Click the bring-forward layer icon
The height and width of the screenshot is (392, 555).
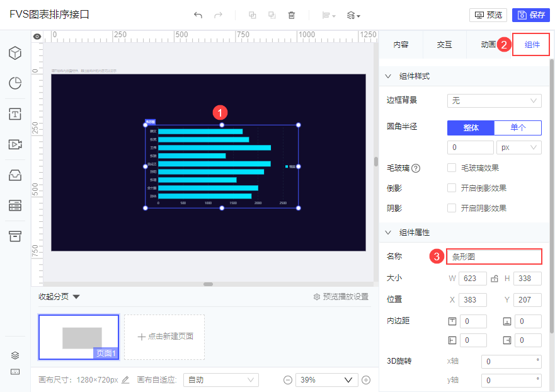[x=253, y=15]
